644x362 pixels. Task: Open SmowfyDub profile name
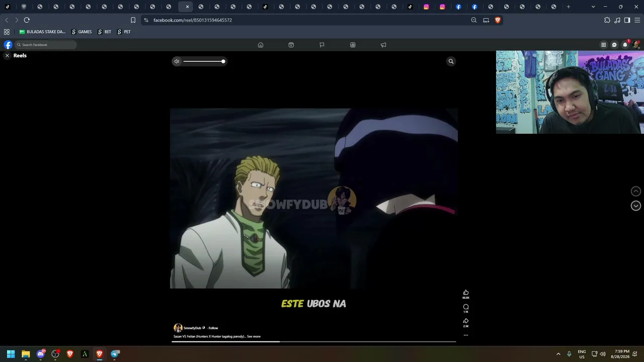click(x=192, y=328)
